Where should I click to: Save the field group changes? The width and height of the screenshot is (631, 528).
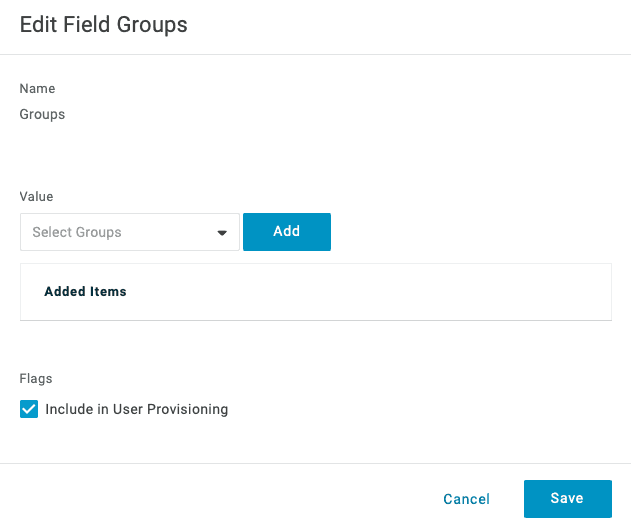[567, 499]
